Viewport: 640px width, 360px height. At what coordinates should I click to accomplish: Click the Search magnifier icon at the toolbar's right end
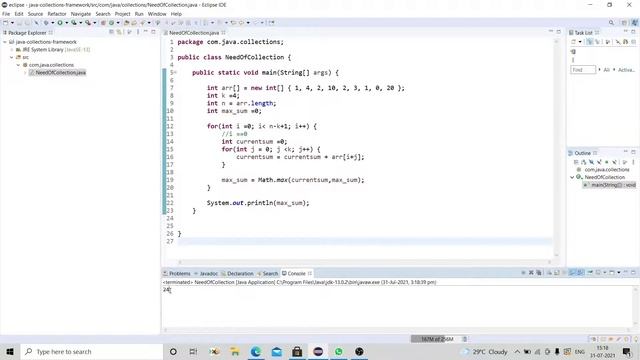pos(611,22)
